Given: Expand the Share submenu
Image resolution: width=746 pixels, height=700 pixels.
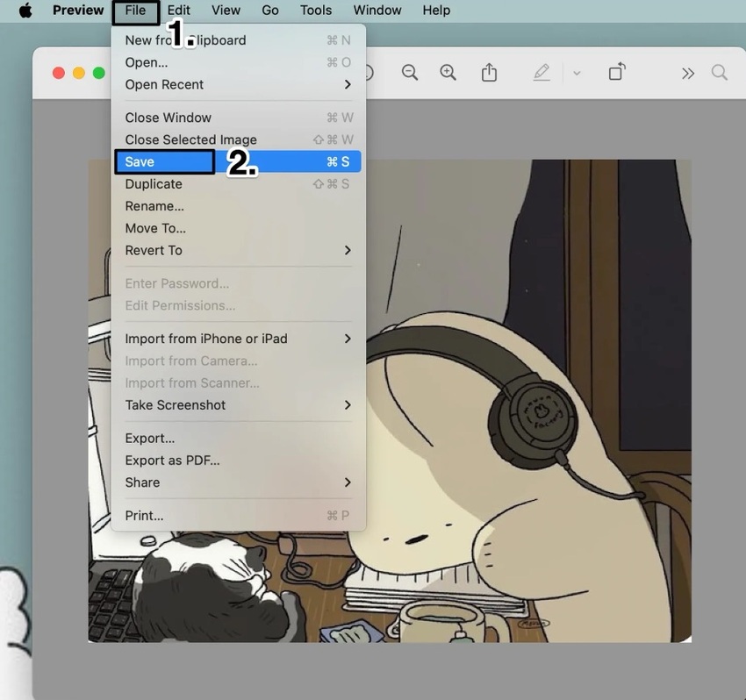Looking at the screenshot, I should (238, 482).
